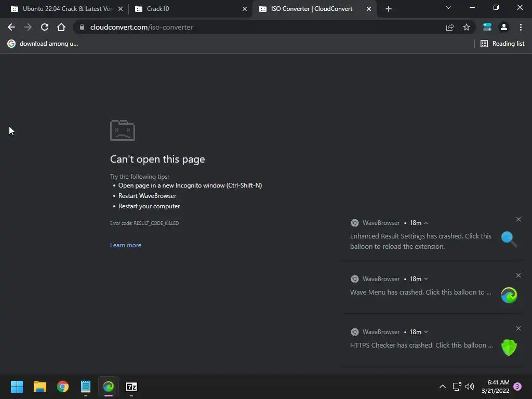
Task: Expand the tab search dropdown
Action: click(x=448, y=7)
